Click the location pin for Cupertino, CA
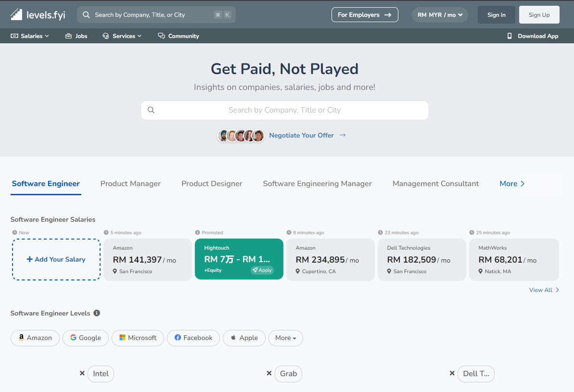 (x=298, y=271)
